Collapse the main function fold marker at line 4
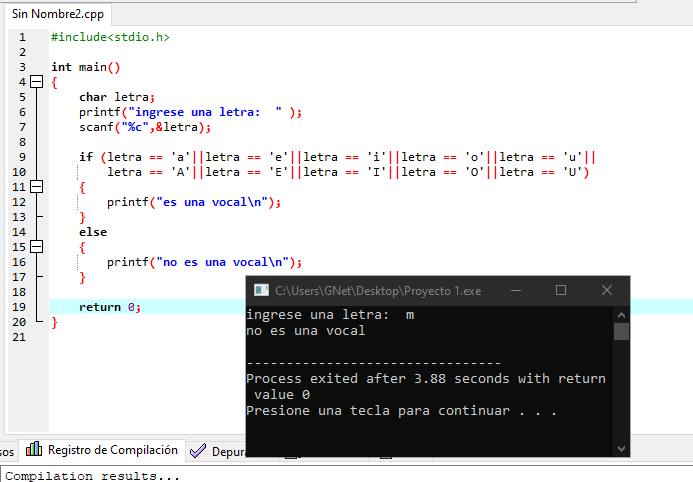The height and width of the screenshot is (482, 693). tap(37, 82)
